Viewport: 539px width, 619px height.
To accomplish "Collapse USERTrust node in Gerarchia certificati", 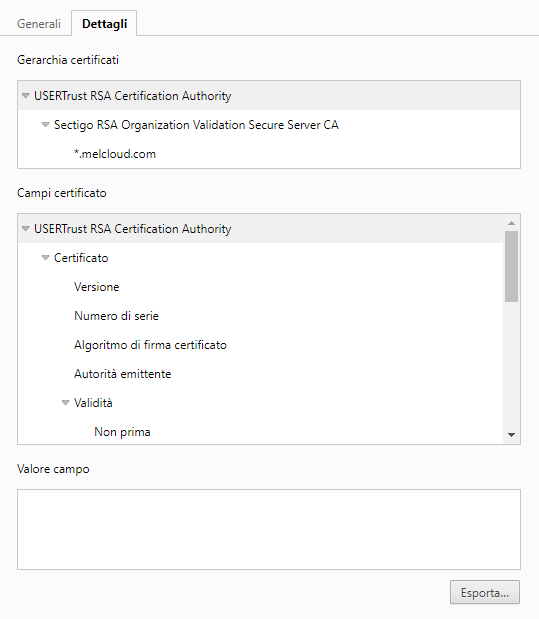I will 26,96.
